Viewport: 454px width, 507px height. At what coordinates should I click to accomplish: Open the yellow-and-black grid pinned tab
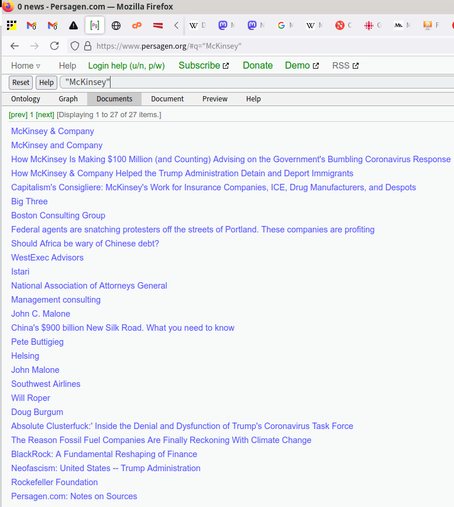[x=12, y=25]
